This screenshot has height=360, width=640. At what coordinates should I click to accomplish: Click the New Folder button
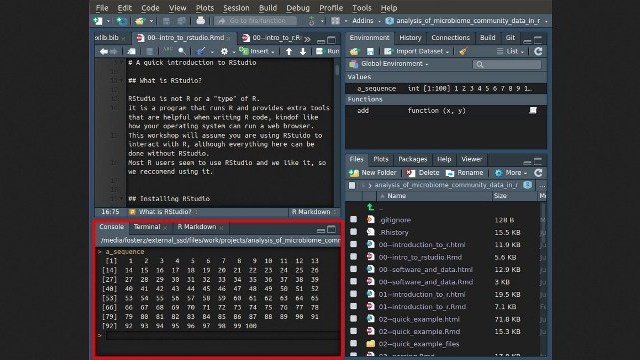point(373,173)
